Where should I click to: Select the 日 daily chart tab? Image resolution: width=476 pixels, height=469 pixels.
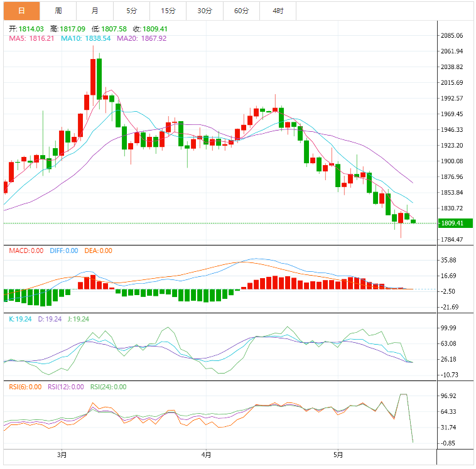coord(21,11)
